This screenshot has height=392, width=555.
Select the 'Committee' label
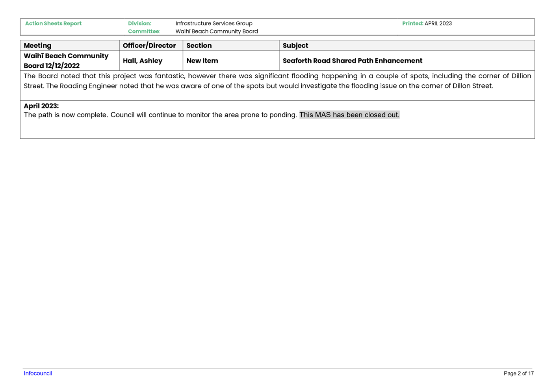143,31
